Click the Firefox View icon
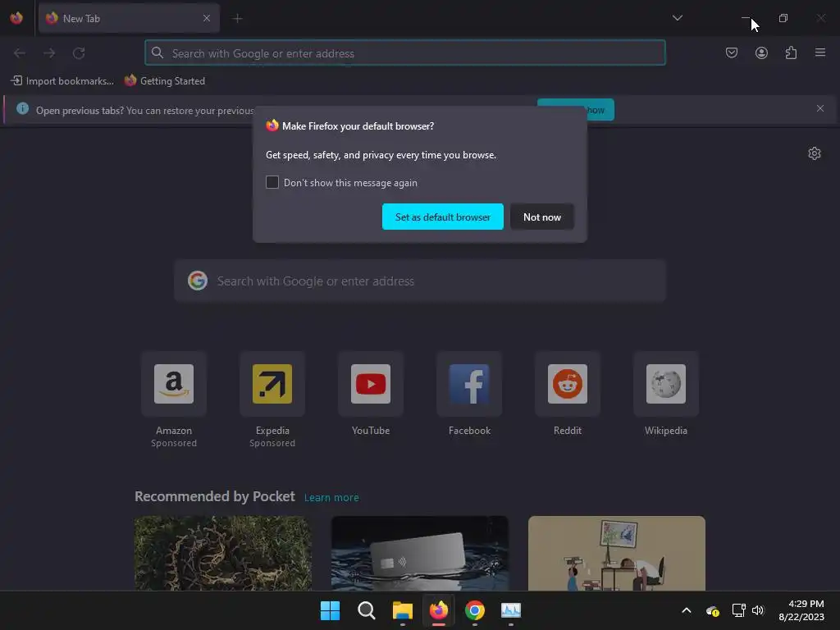Viewport: 840px width, 630px height. point(16,18)
